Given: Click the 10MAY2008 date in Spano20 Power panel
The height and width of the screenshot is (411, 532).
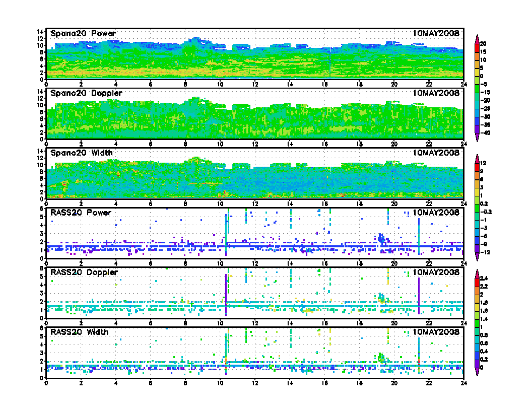Looking at the screenshot, I should coord(436,34).
